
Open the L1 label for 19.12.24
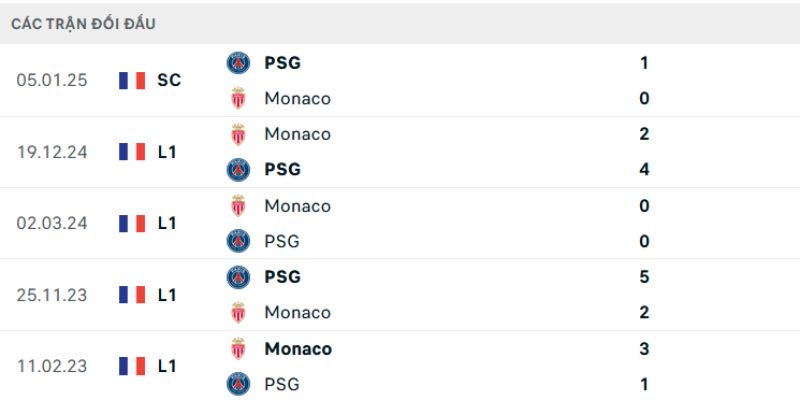pos(167,152)
